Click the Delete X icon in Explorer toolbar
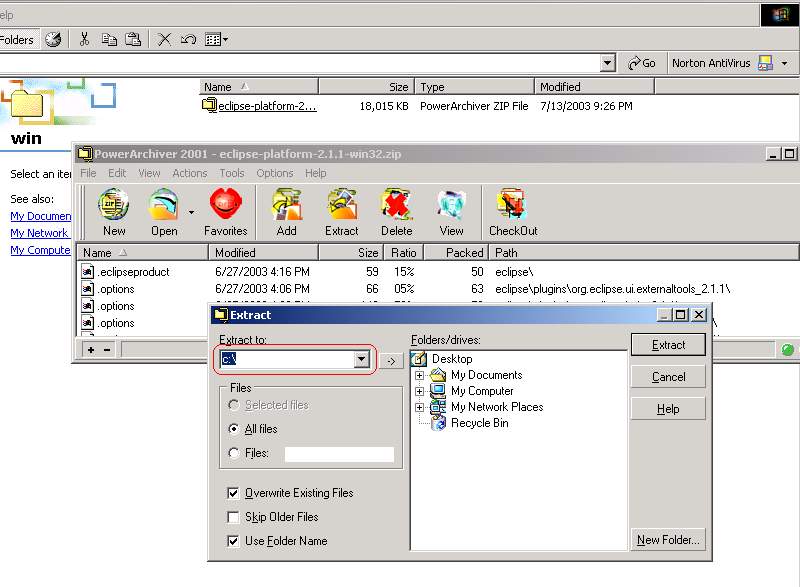Image resolution: width=800 pixels, height=587 pixels. click(x=164, y=39)
